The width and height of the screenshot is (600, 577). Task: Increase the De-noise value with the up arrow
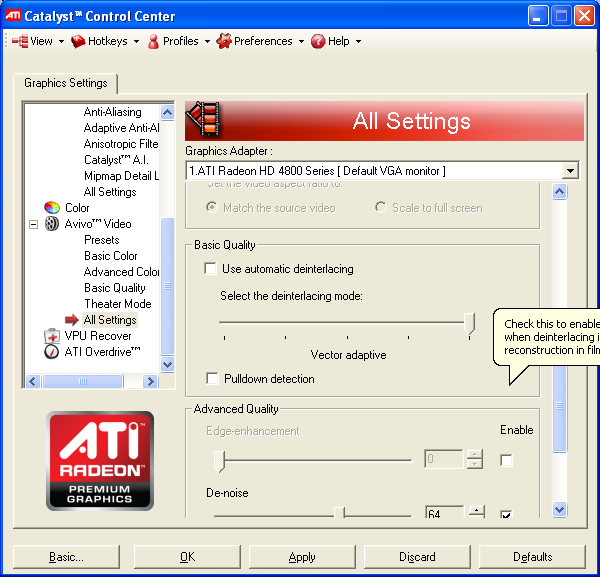click(x=477, y=510)
